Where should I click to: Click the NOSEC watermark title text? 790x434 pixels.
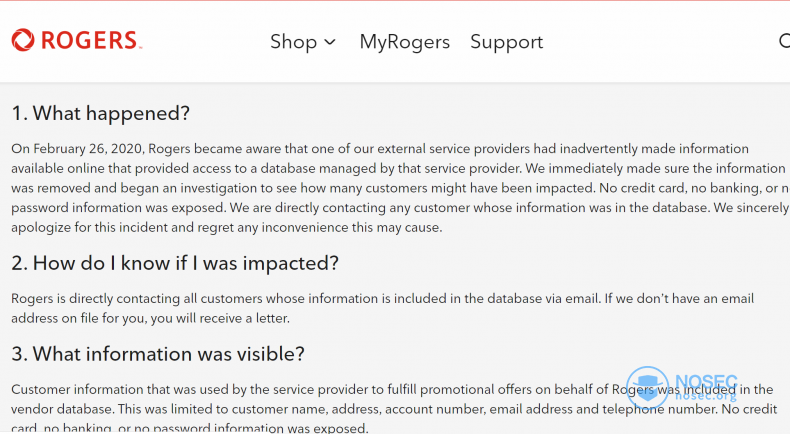point(706,382)
